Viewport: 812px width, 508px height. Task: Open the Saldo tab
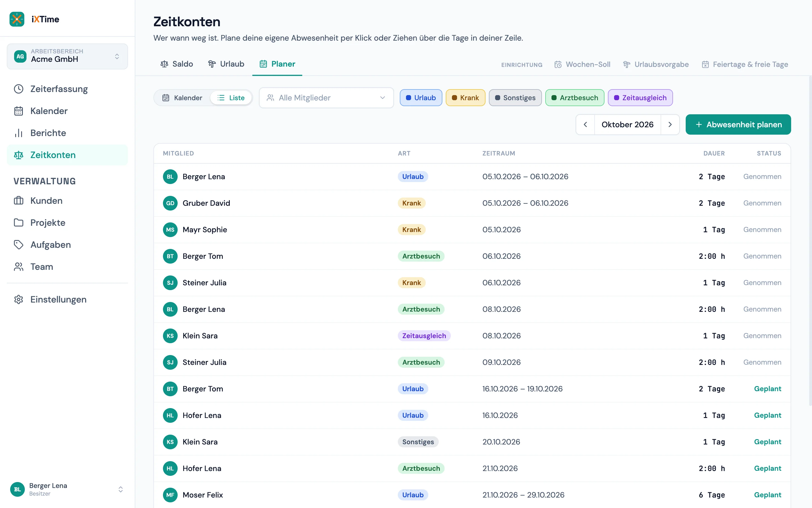pyautogui.click(x=176, y=64)
